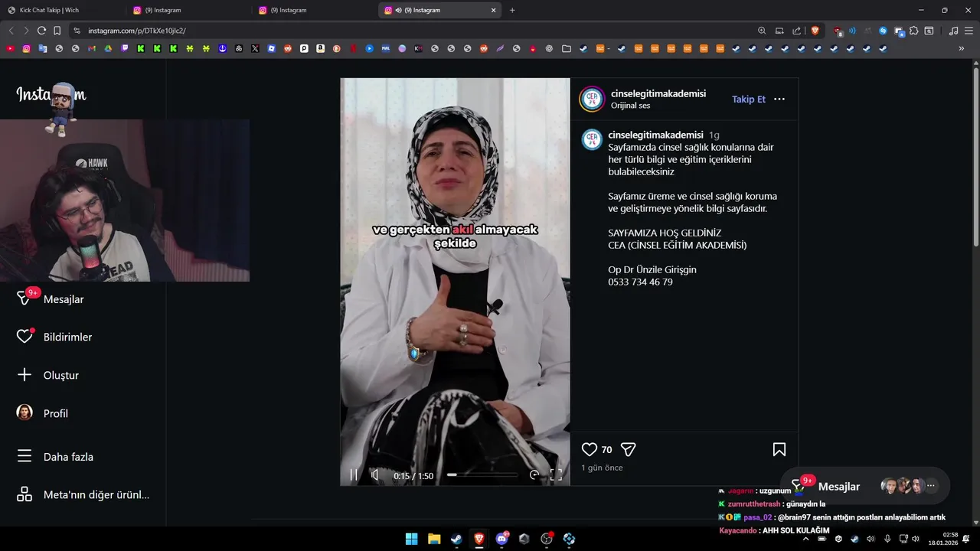Mute the video with speaker icon

(x=374, y=475)
